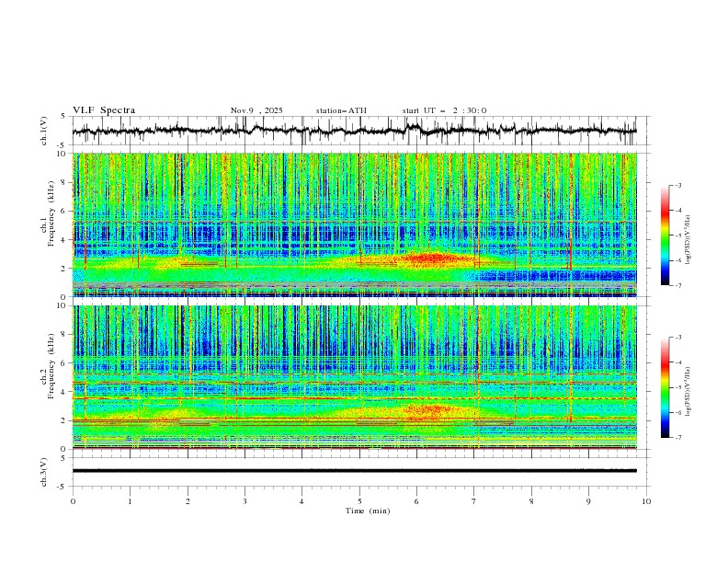Click the ch.2 colorbar 'log(PSD)(V²/Hz)' label

(x=688, y=392)
